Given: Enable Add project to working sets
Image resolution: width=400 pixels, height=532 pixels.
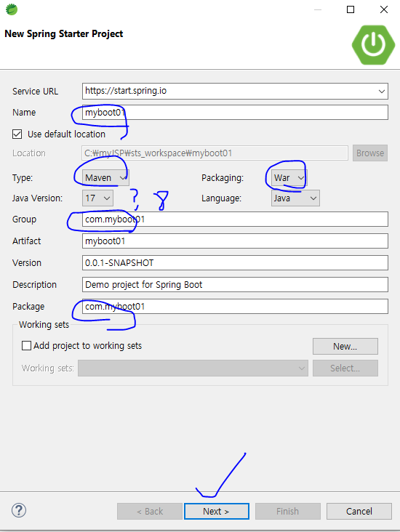Looking at the screenshot, I should click(x=26, y=346).
